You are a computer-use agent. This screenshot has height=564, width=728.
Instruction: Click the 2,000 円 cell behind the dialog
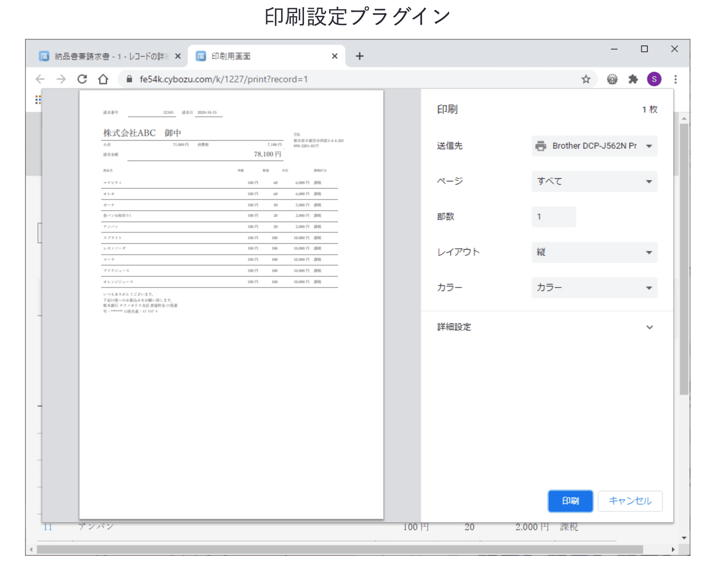(x=532, y=527)
